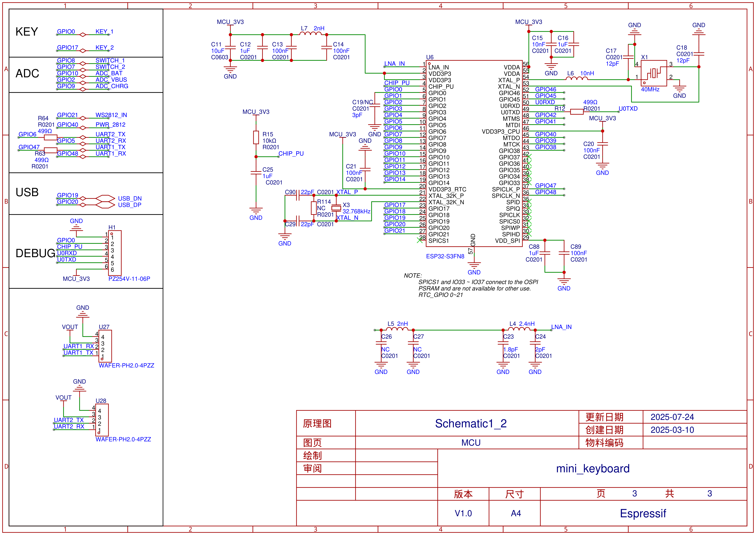Click the ESP32-S3FN8 part label
Screen dimensions: 756x535
445,256
